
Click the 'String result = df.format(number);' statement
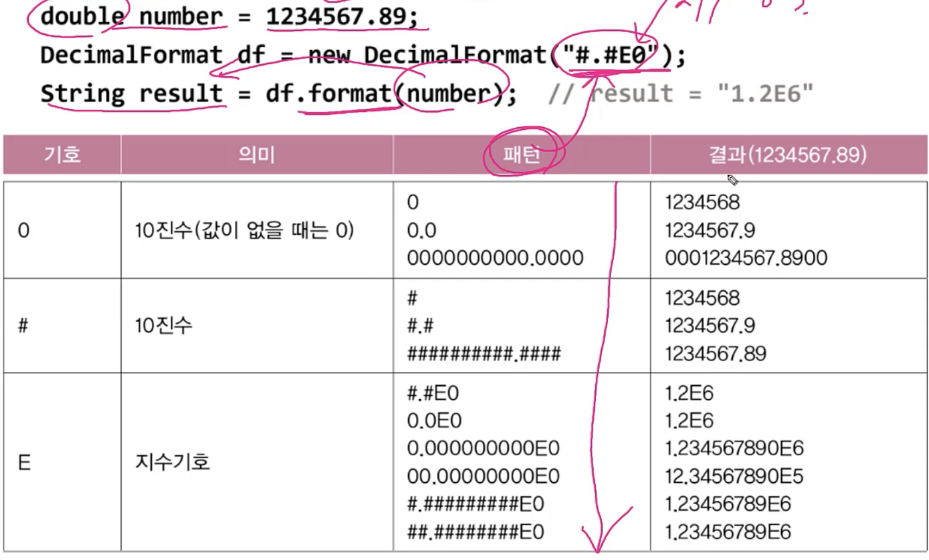point(278,94)
